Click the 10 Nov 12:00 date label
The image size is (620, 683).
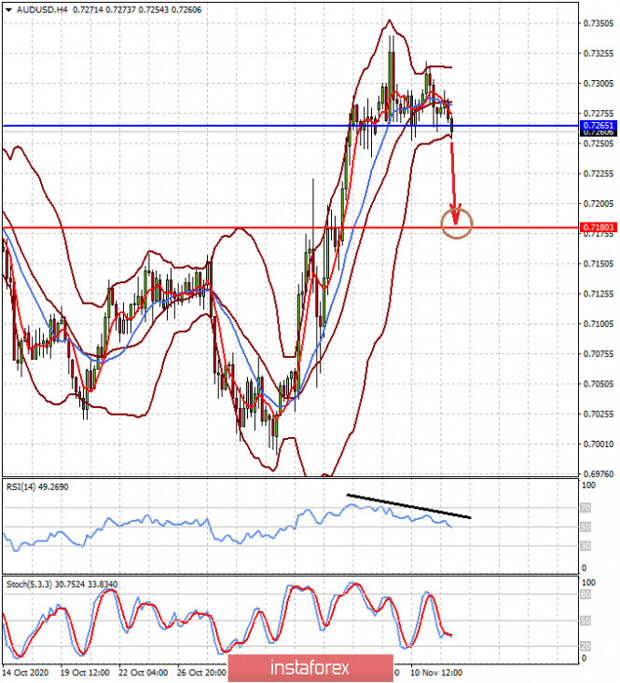(x=436, y=675)
